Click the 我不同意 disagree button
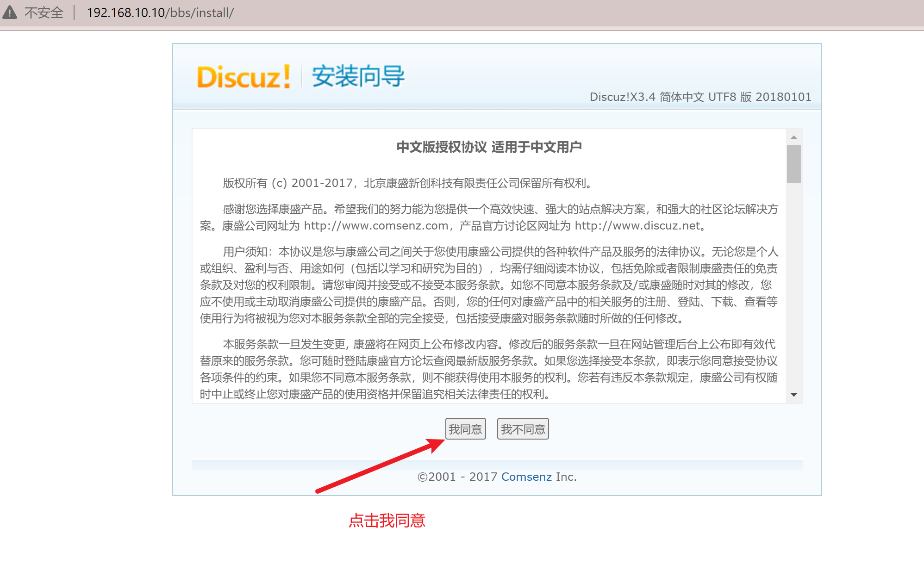Viewport: 924px width, 583px height. click(x=523, y=429)
